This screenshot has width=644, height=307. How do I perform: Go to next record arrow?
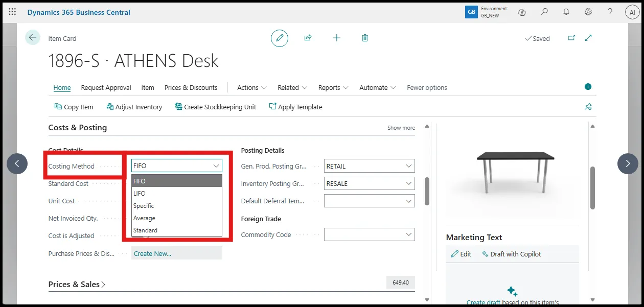[628, 163]
